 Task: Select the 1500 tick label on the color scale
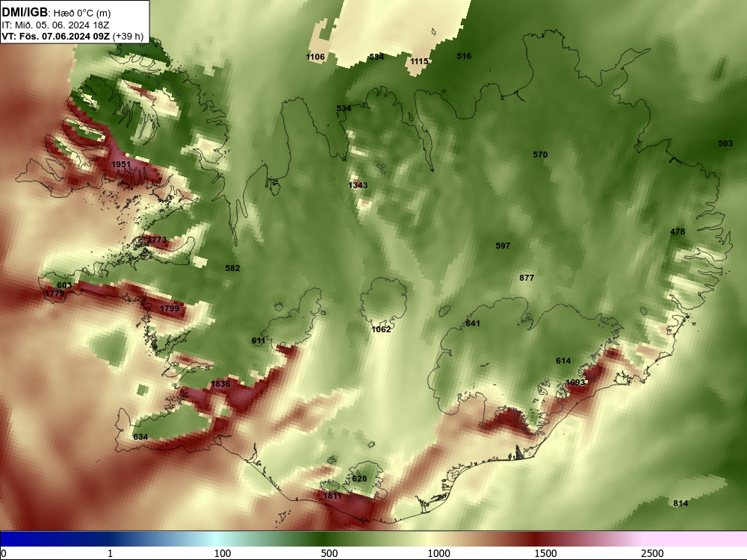pyautogui.click(x=545, y=553)
